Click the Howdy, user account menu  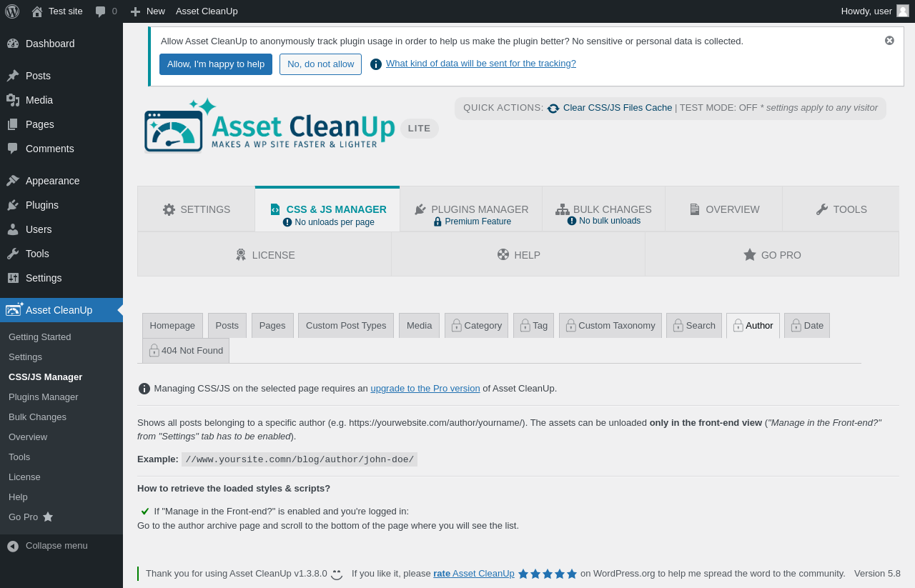pyautogui.click(x=875, y=11)
